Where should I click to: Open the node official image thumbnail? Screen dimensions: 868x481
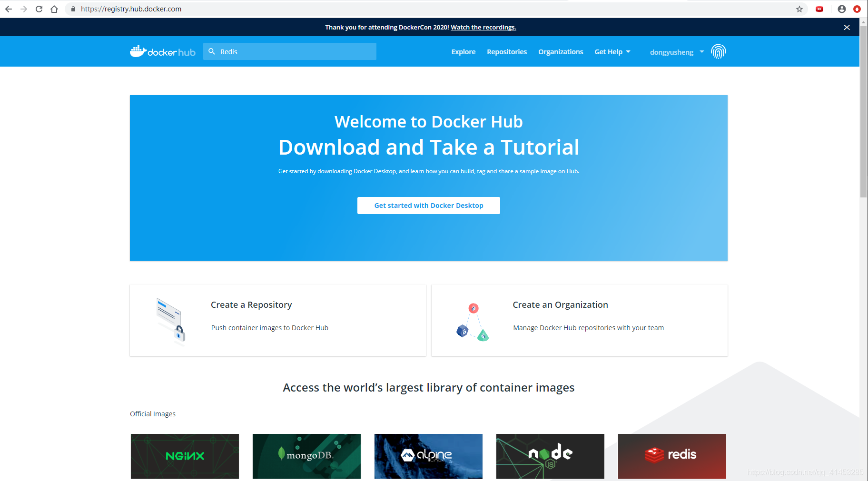[550, 456]
